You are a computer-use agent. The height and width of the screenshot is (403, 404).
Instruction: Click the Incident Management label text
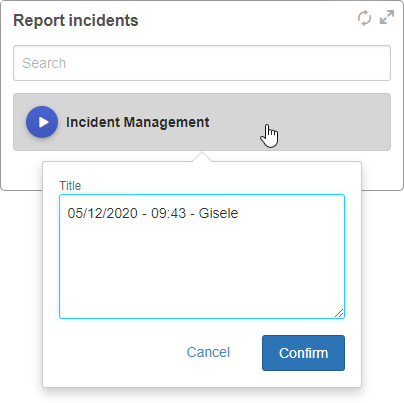(x=138, y=122)
